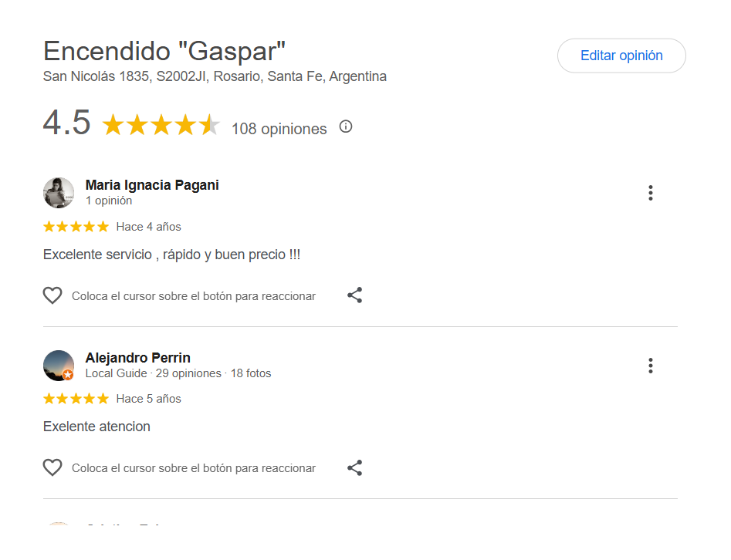Click the Encendido "Gaspar" business title
The height and width of the screenshot is (560, 731).
pos(164,51)
